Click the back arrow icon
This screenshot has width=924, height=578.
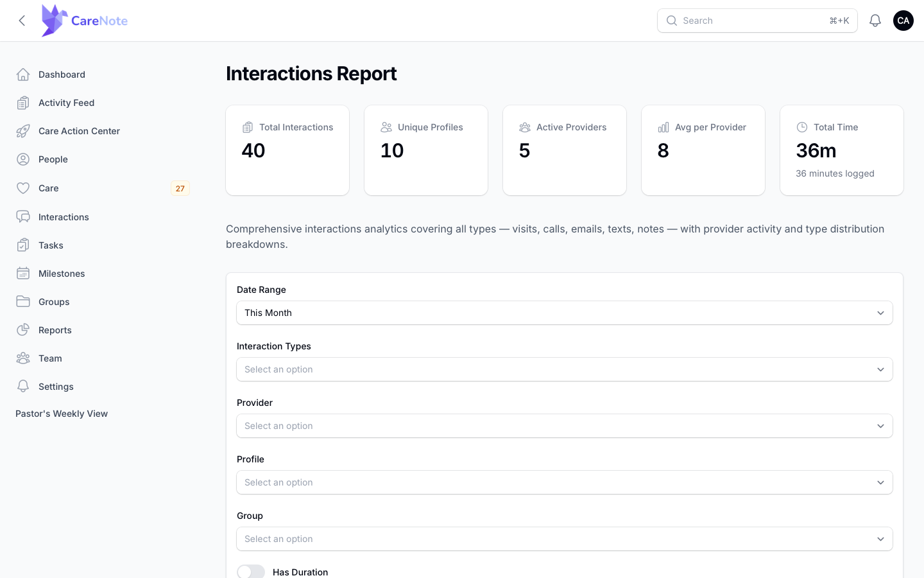coord(22,21)
